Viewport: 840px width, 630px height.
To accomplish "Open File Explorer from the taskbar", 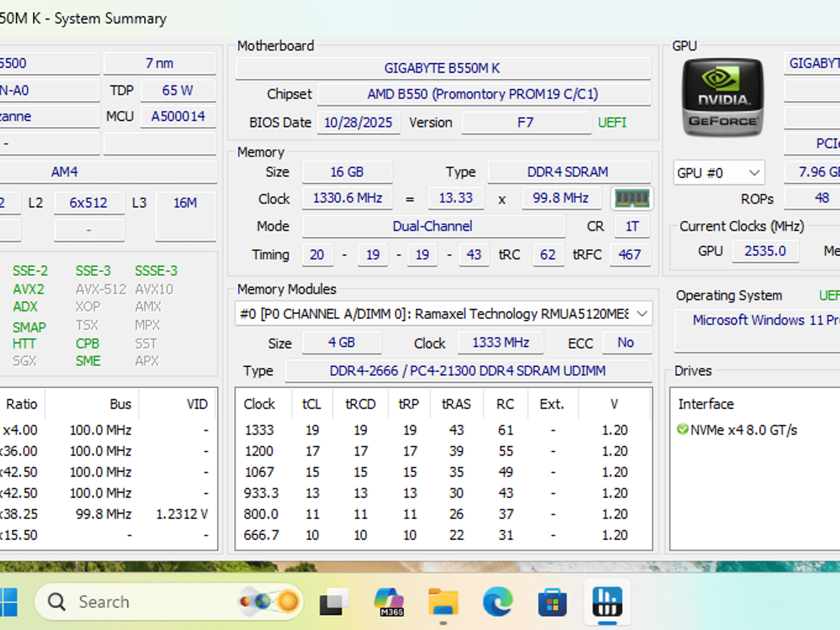I will click(x=443, y=602).
